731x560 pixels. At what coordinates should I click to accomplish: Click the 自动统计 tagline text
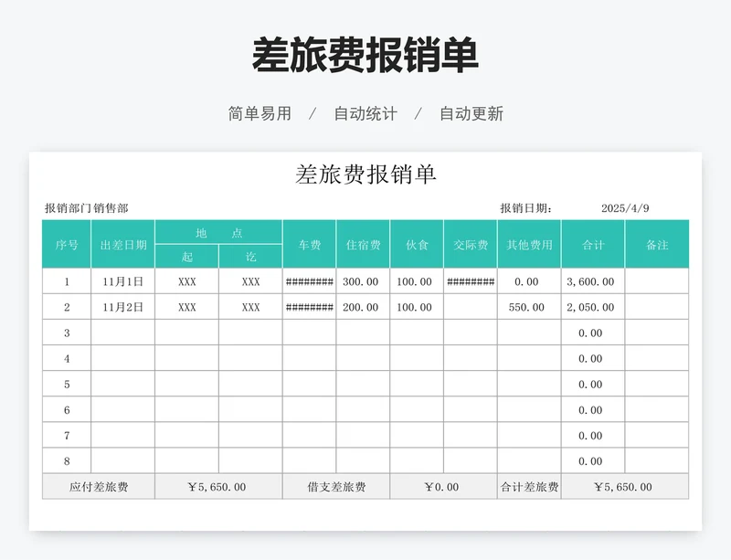(x=365, y=113)
